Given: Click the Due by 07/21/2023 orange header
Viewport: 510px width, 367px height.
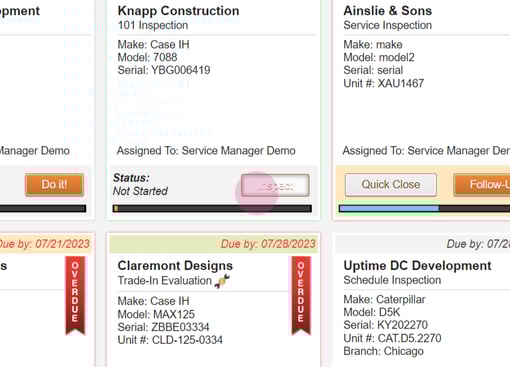Looking at the screenshot, I should point(46,244).
